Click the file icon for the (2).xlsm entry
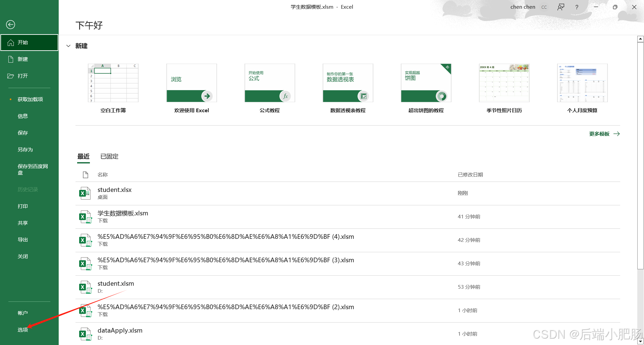This screenshot has width=644, height=345. [85, 310]
